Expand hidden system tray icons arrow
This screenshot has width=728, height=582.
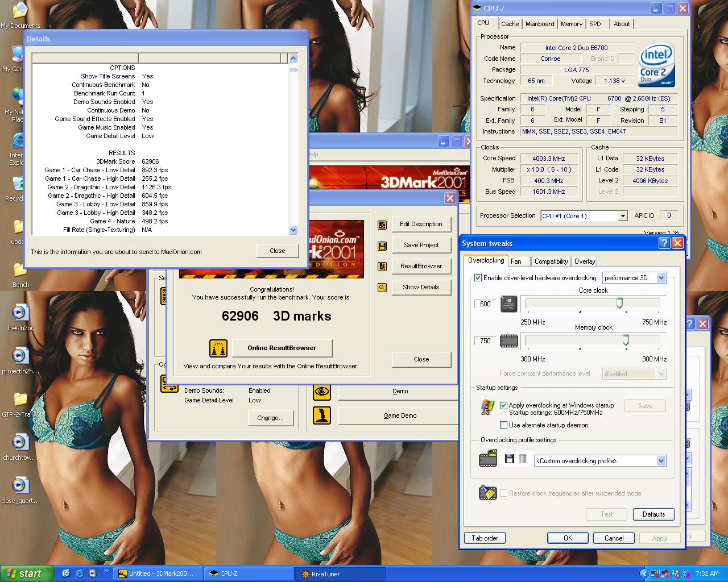click(x=644, y=574)
